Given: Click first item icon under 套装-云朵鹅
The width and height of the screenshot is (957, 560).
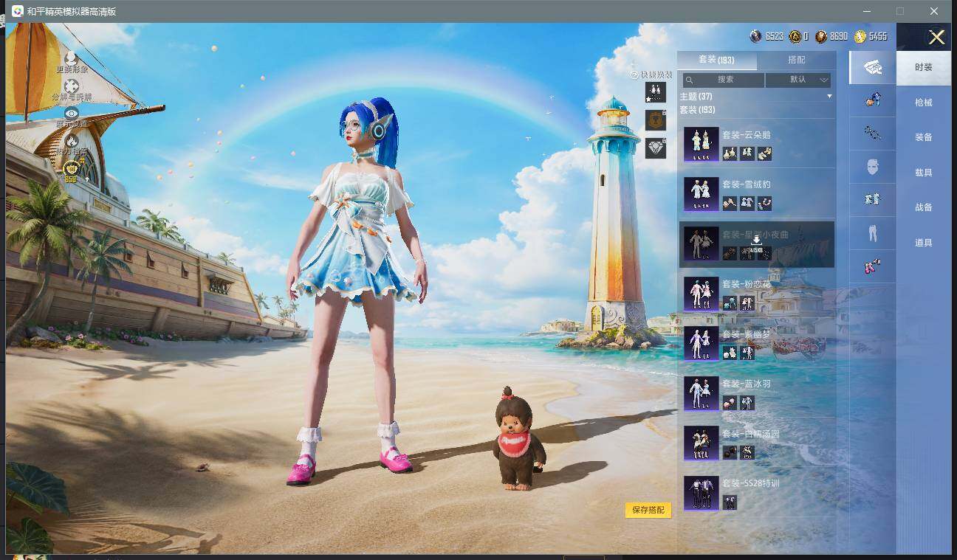Looking at the screenshot, I should (730, 153).
